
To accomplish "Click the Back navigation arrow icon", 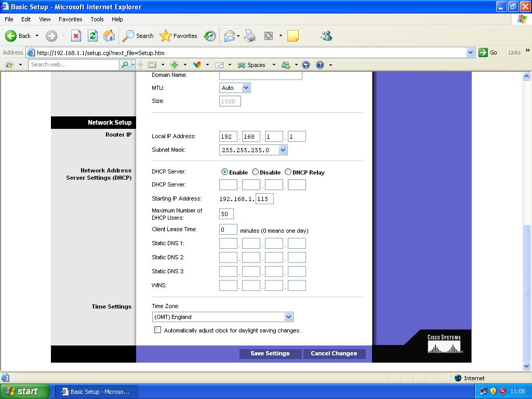I will [11, 36].
